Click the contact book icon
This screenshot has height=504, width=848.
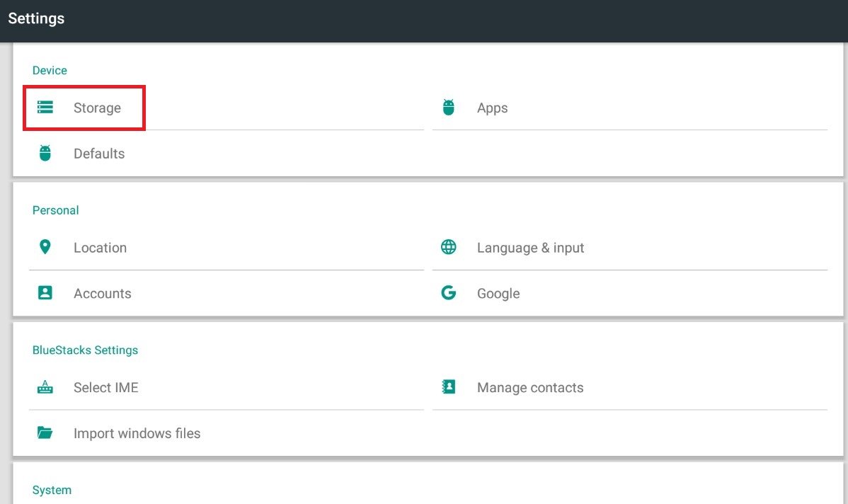pyautogui.click(x=448, y=387)
